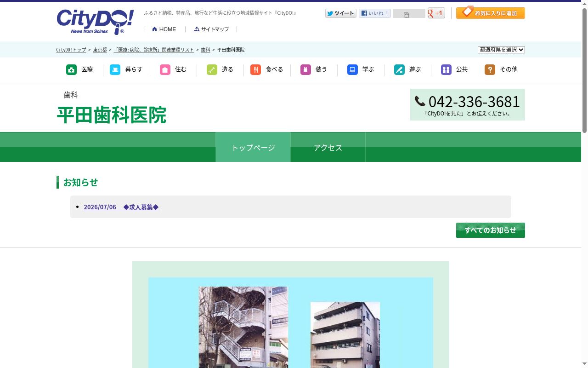
Task: Click the blue 学ぶ laptop icon
Action: point(352,69)
